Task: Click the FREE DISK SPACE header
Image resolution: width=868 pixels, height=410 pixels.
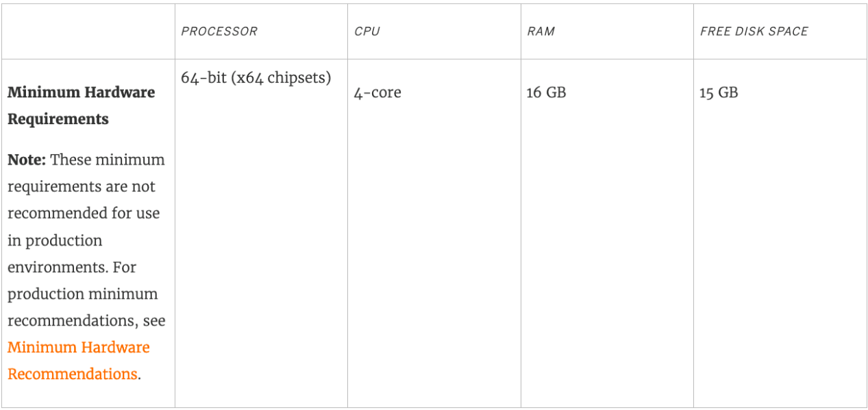Action: coord(754,32)
